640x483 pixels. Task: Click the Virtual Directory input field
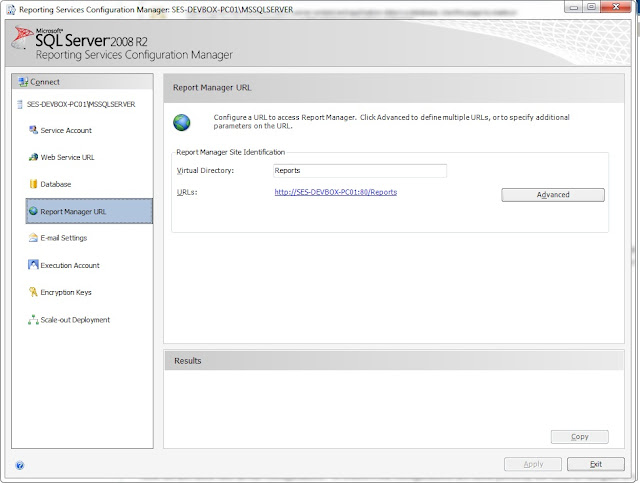tap(360, 171)
